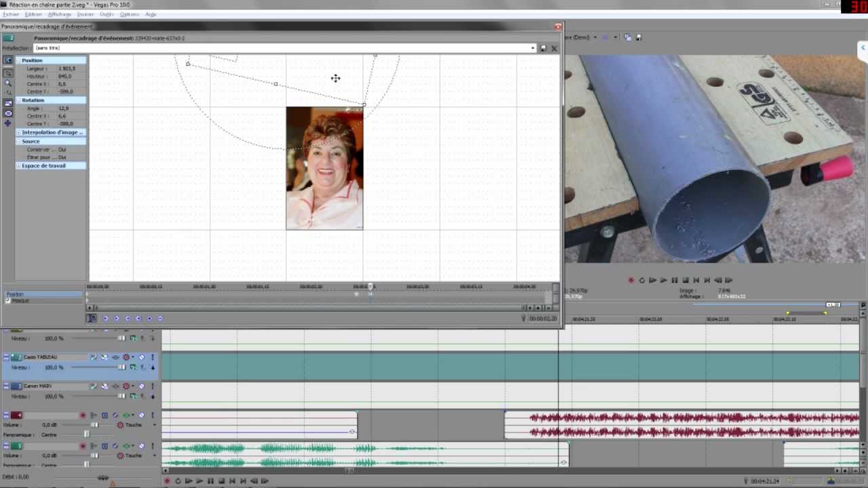
Task: Open the Options menu
Action: click(x=129, y=14)
